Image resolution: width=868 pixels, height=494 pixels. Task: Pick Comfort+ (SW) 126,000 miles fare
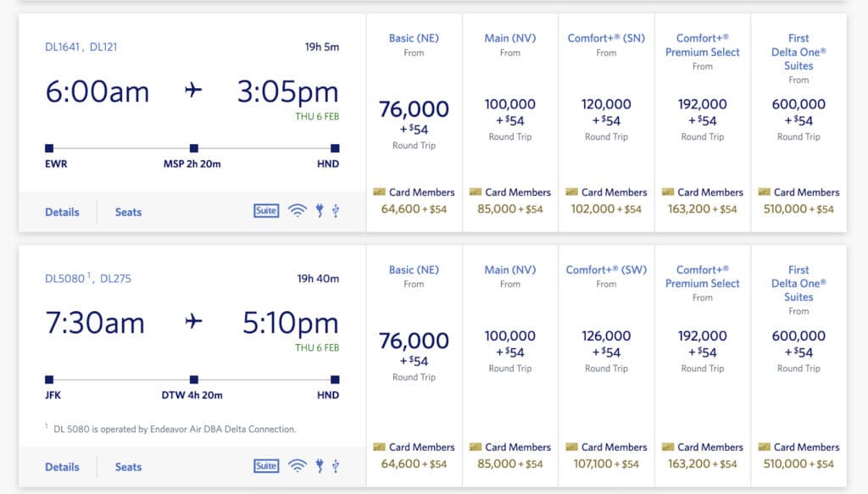click(x=606, y=343)
